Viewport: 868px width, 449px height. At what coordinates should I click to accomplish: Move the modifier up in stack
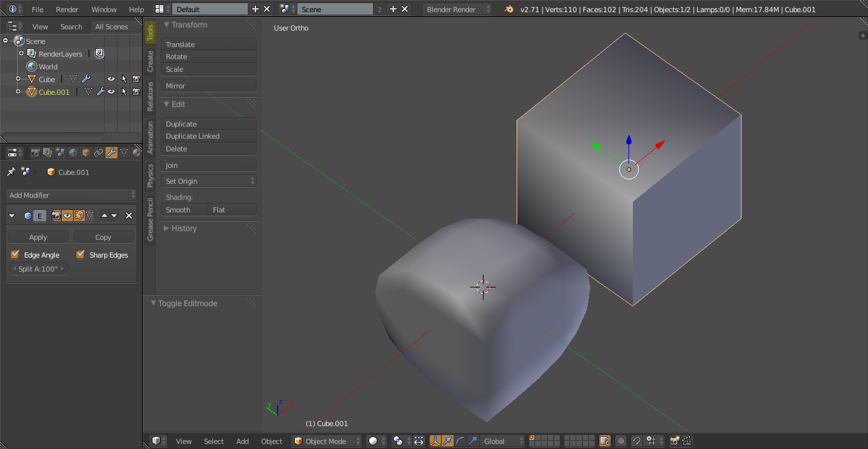[x=105, y=216]
